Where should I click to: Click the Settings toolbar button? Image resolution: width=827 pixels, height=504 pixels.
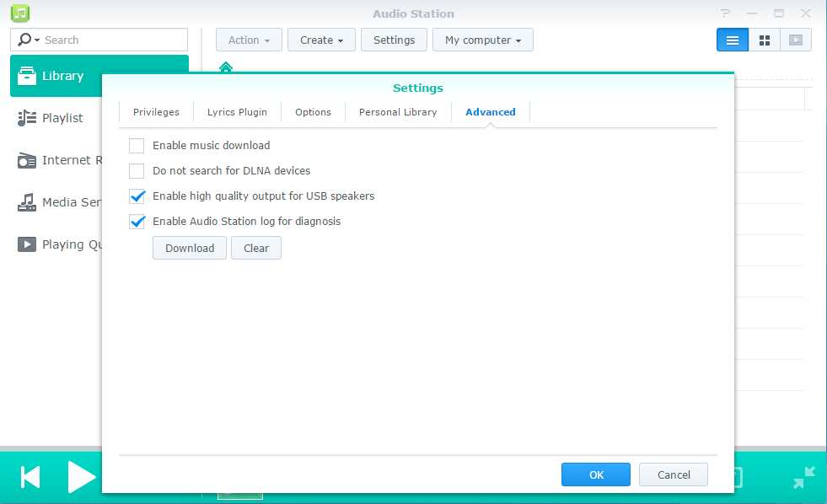[394, 40]
